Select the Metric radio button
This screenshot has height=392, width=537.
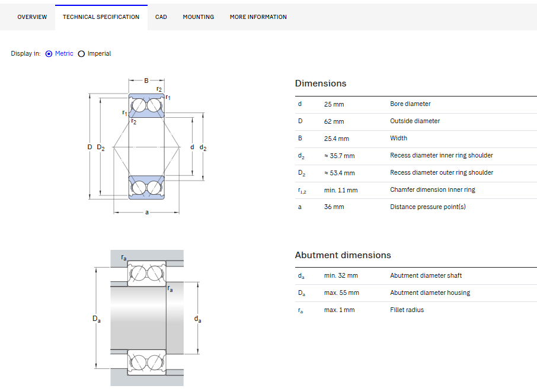[49, 54]
